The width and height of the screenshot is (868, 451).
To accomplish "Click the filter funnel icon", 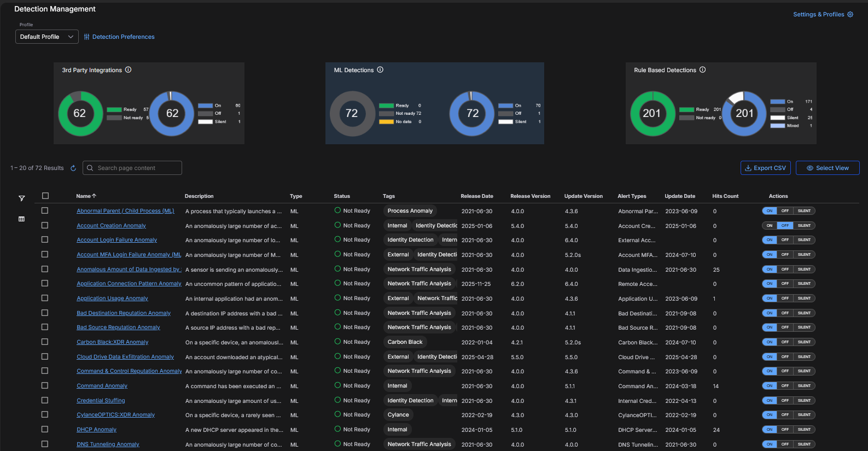I will 21,198.
